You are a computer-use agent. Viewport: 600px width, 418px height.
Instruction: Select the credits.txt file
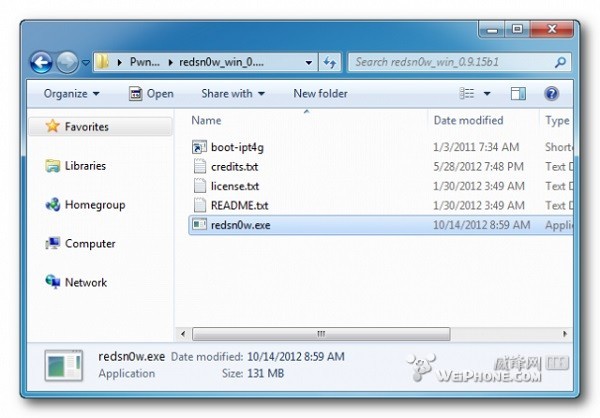click(234, 167)
